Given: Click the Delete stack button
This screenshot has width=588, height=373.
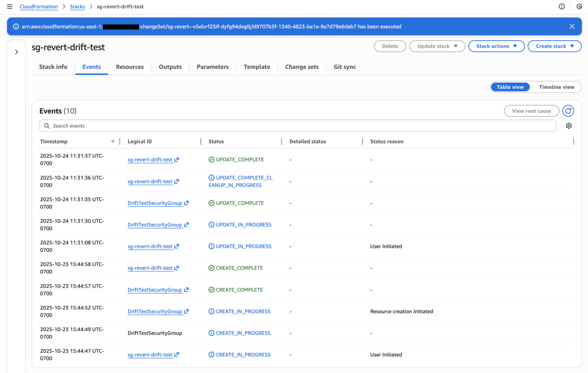Looking at the screenshot, I should pos(390,46).
